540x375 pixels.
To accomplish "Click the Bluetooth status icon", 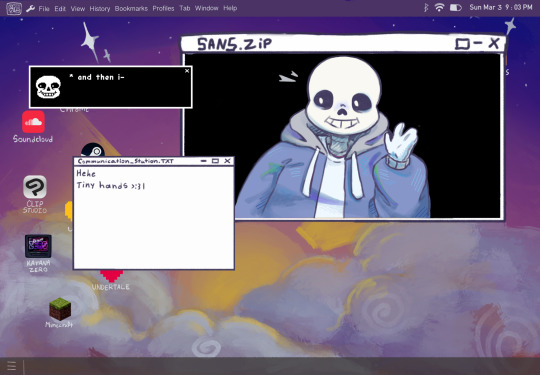I will coord(426,8).
